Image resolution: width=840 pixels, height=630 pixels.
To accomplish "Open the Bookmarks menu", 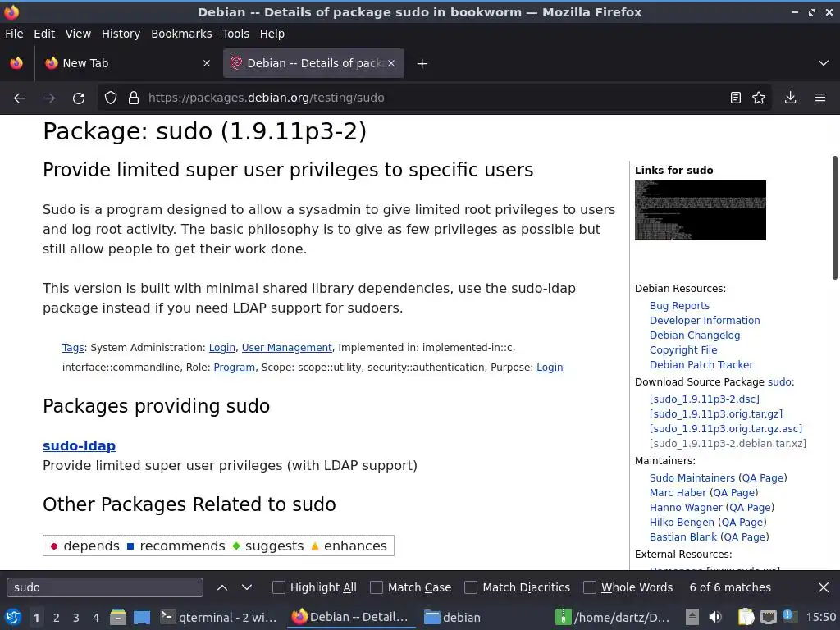I will [x=181, y=34].
